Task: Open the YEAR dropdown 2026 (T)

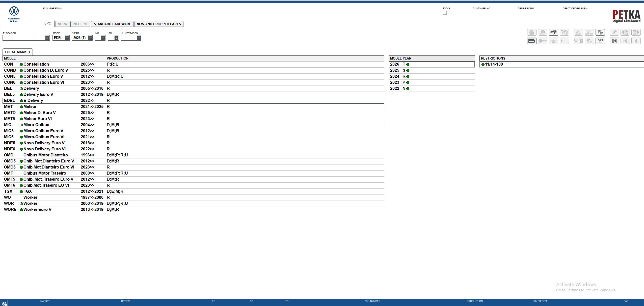Action: coord(90,38)
